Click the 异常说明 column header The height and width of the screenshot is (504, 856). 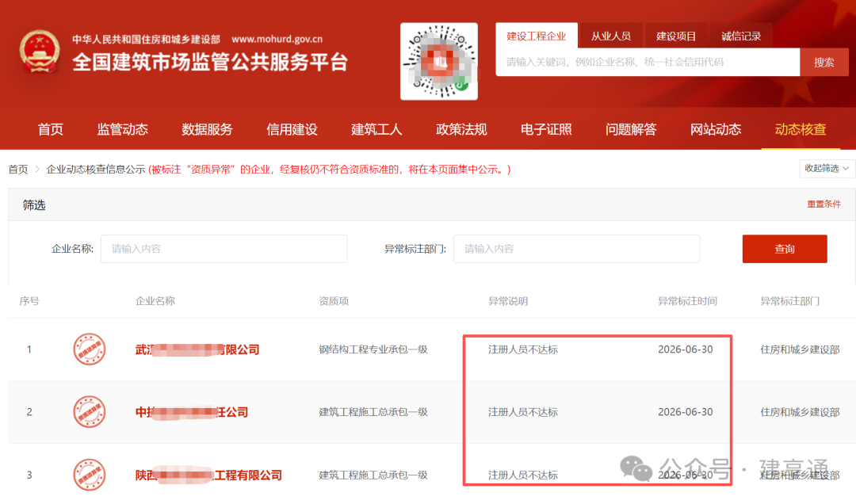point(508,301)
